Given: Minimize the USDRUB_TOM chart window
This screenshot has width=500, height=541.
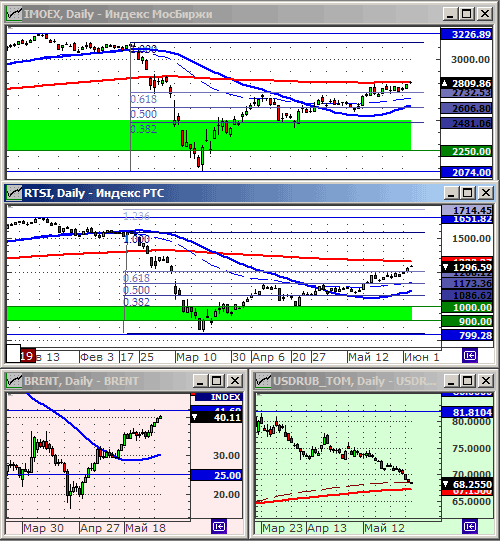Looking at the screenshot, I should coord(451,381).
